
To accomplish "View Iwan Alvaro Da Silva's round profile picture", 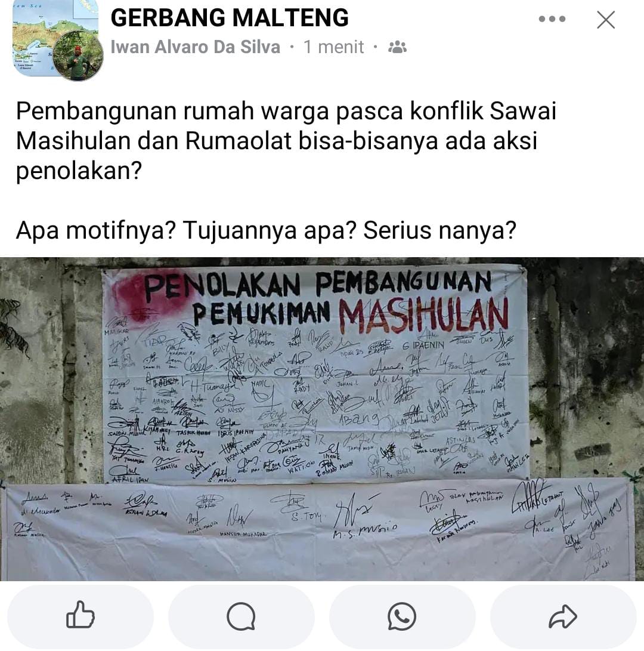I will click(78, 55).
